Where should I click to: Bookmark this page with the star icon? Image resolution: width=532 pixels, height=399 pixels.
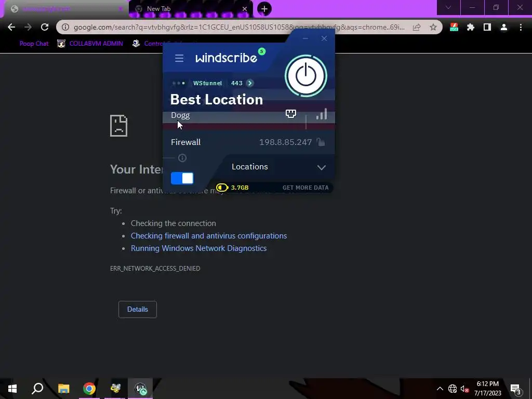[433, 27]
